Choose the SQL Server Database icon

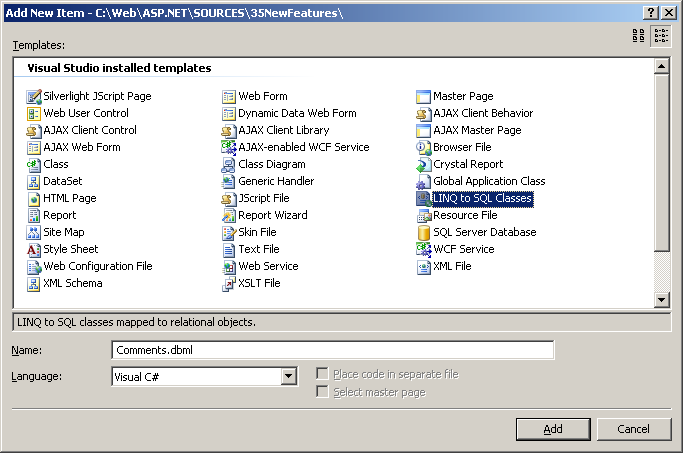423,232
